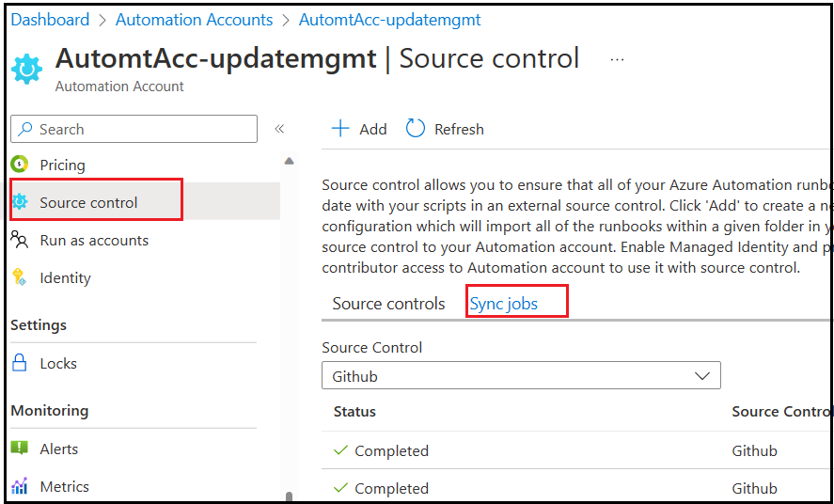Click the Source Control field label

[371, 348]
